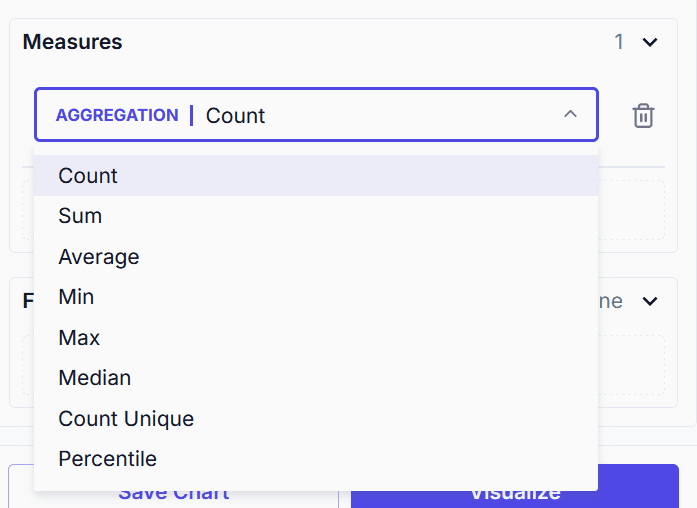Click the Aggregation combo box field
Image resolution: width=697 pixels, height=508 pixels.
point(380,115)
